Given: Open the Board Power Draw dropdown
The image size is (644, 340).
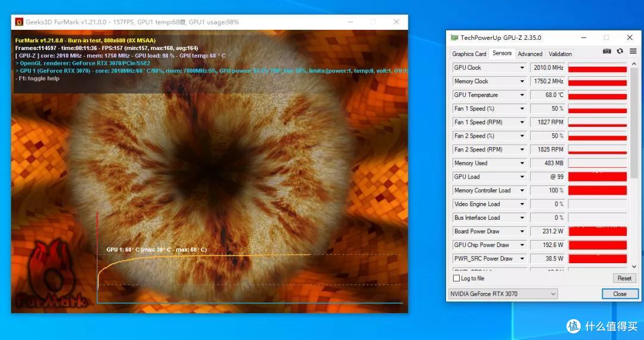Looking at the screenshot, I should click(x=522, y=231).
